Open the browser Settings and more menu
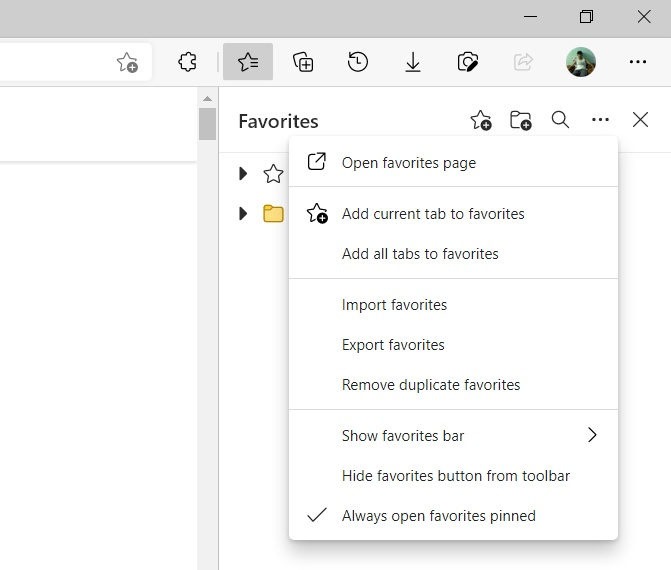 click(x=638, y=62)
